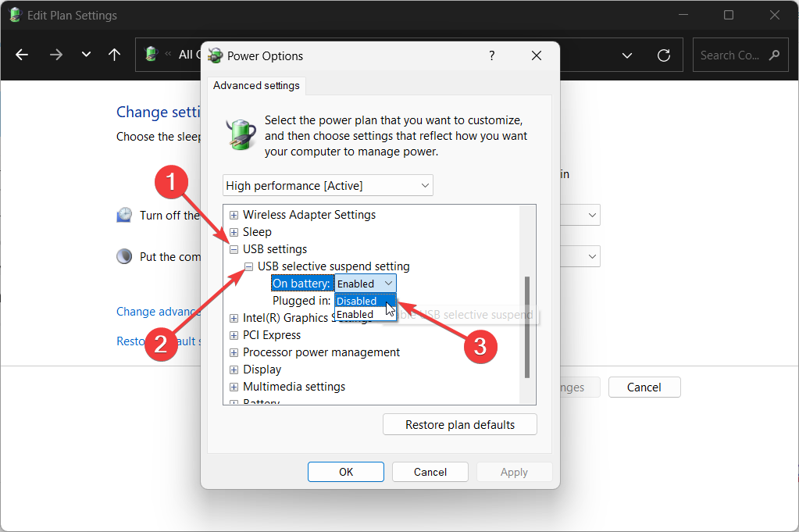
Task: Click the search magnifier icon
Action: coord(775,55)
